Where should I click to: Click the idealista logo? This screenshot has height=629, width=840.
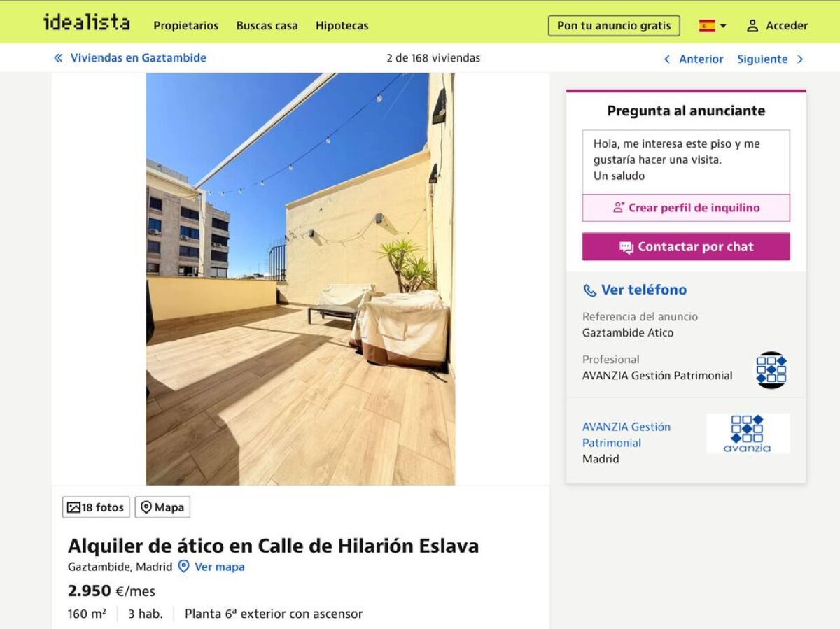86,23
